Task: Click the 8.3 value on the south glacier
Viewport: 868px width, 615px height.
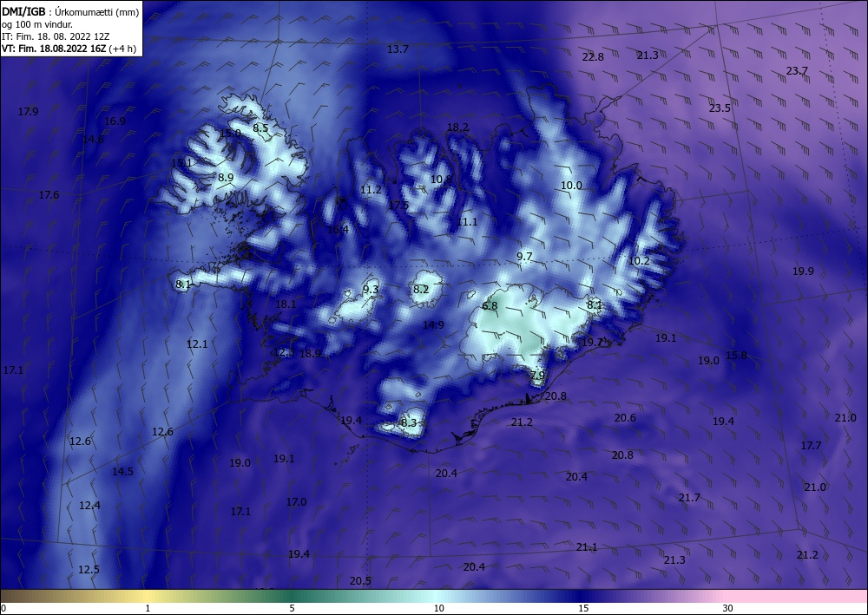Action: [409, 423]
